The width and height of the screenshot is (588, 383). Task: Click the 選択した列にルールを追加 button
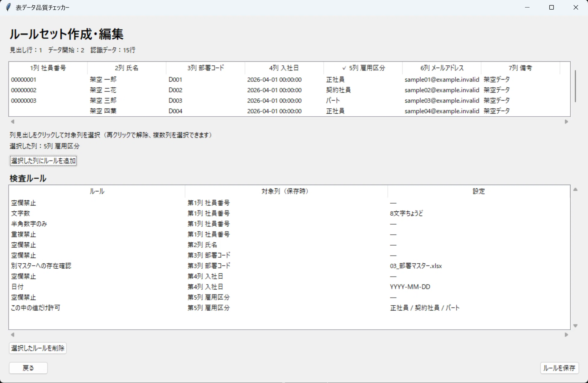pyautogui.click(x=43, y=161)
